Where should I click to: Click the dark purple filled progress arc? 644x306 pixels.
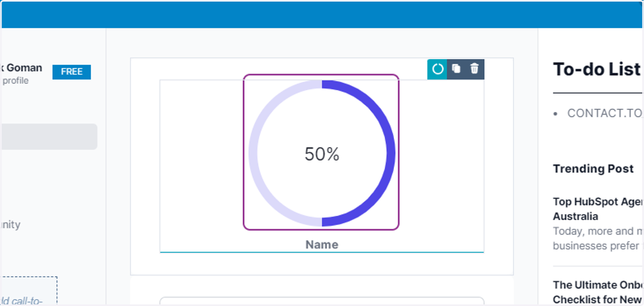tap(391, 154)
